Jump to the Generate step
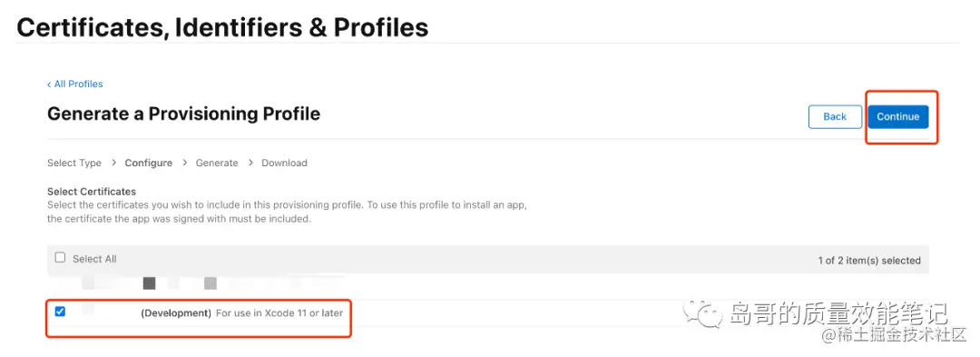980x357 pixels. point(217,164)
